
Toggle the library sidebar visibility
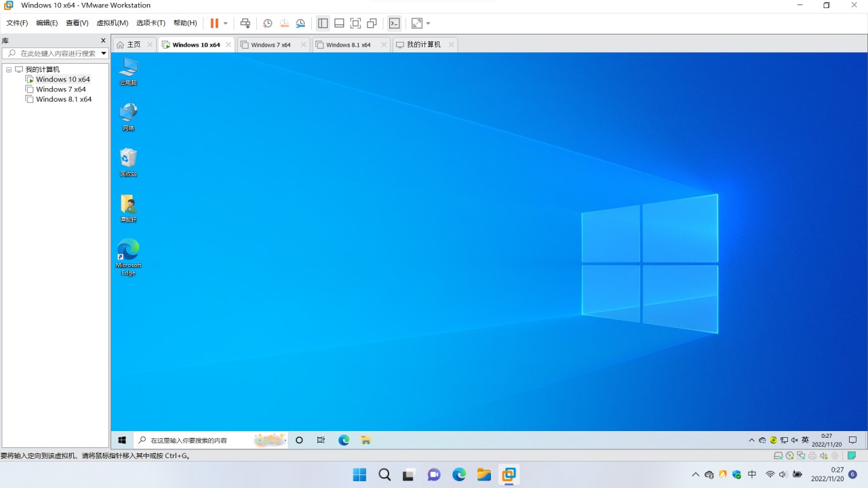pyautogui.click(x=323, y=23)
